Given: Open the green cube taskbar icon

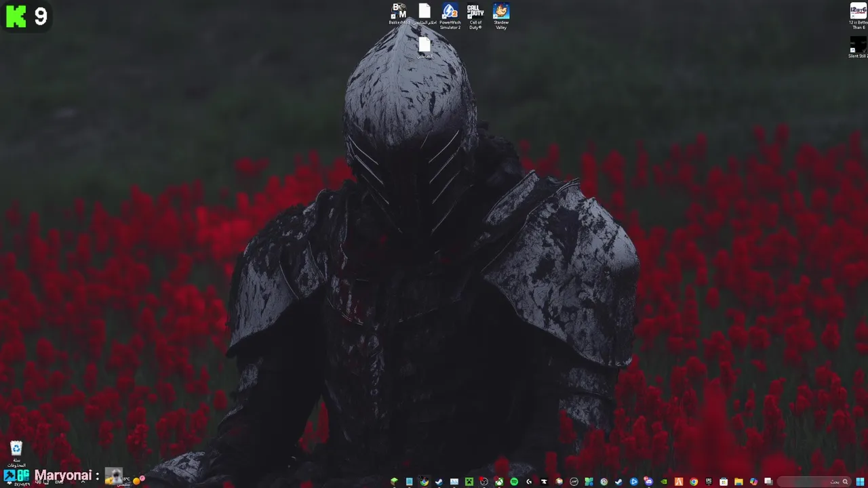Looking at the screenshot, I should click(x=393, y=481).
